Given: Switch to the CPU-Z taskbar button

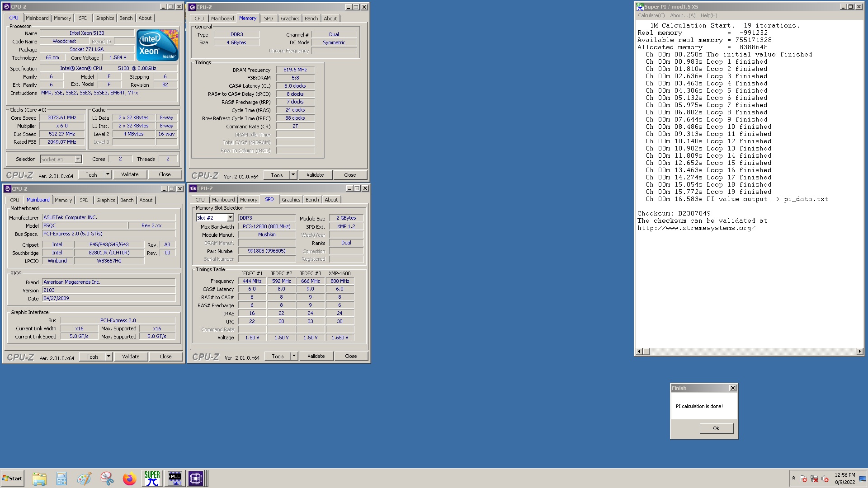Looking at the screenshot, I should [196, 479].
